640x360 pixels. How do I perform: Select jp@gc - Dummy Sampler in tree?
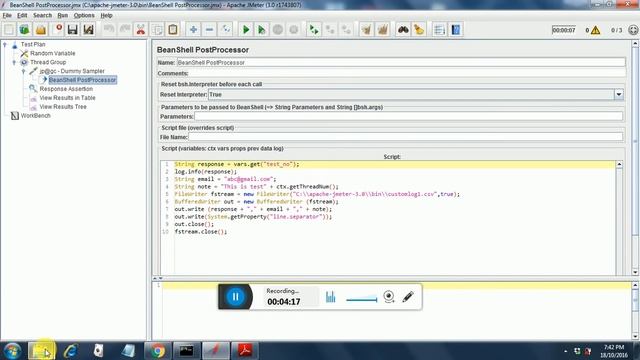(x=72, y=71)
